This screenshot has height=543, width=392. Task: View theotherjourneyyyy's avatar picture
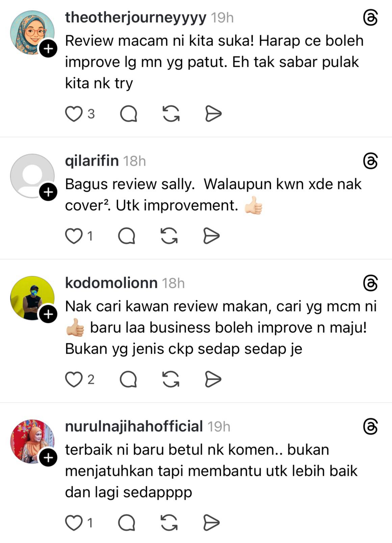[32, 32]
